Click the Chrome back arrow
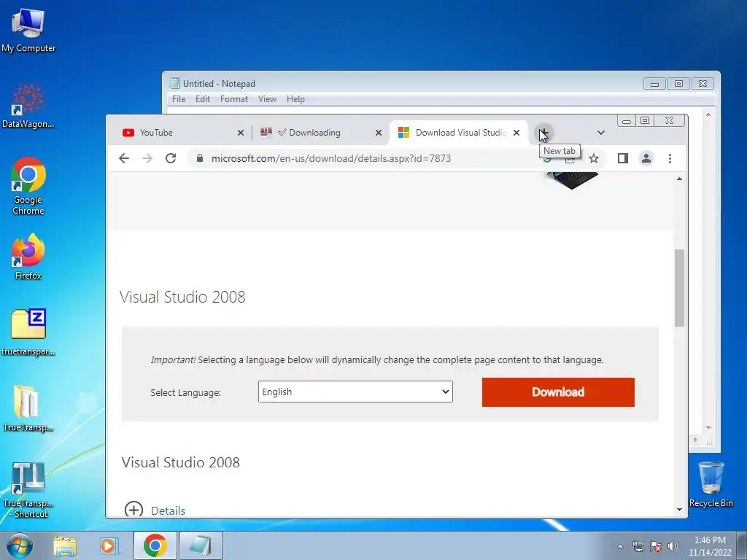The height and width of the screenshot is (560, 747). tap(124, 158)
